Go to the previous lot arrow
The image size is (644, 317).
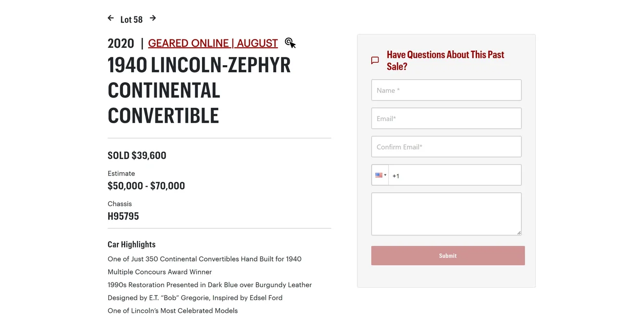point(111,18)
